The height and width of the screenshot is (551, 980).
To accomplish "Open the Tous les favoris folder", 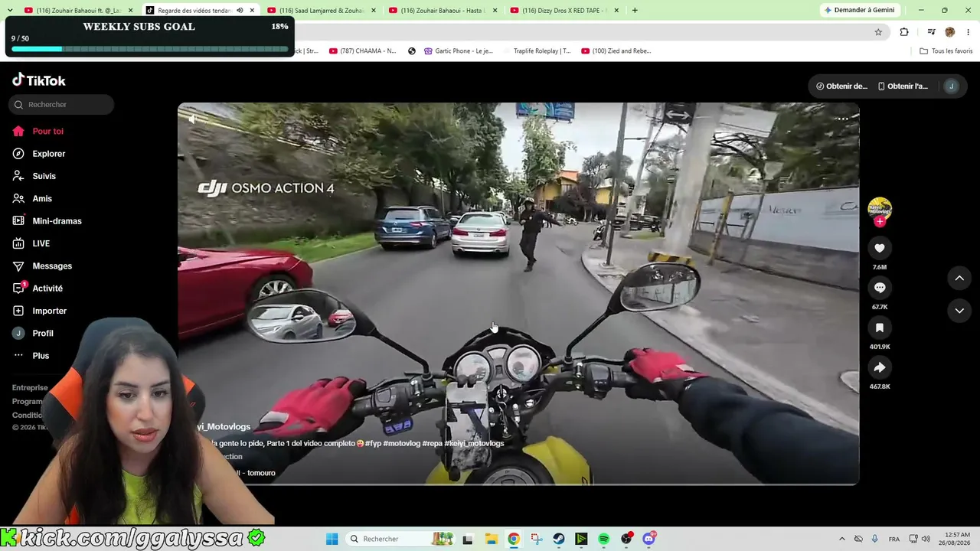I will tap(946, 51).
